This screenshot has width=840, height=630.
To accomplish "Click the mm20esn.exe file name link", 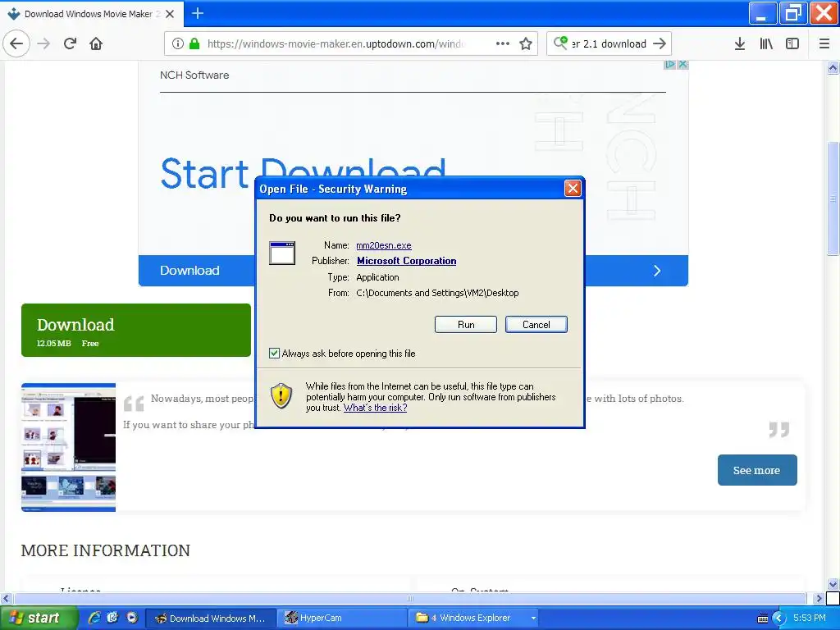I will [x=384, y=245].
